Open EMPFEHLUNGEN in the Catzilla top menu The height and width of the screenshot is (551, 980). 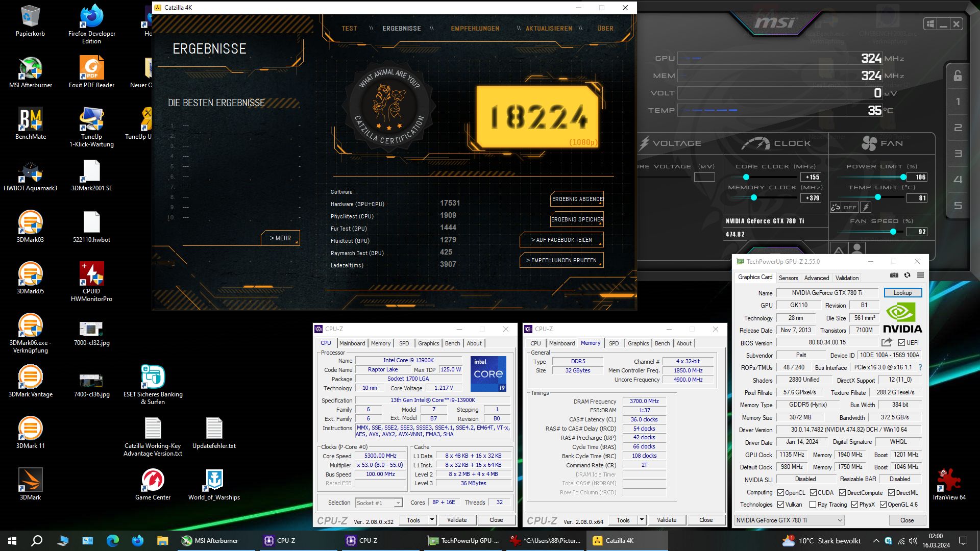coord(475,29)
